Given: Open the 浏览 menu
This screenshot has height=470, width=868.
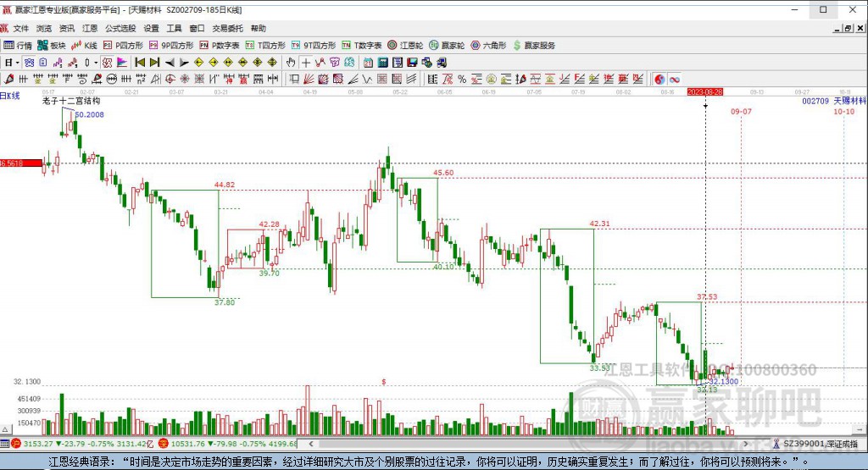Looking at the screenshot, I should (44, 28).
